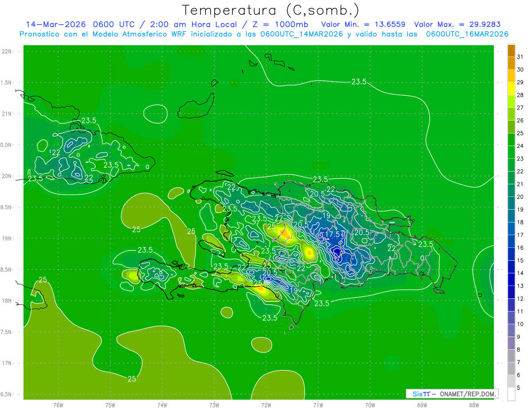Click latitude axis label "18N"
Screen dimensions: 532x411
(6, 301)
